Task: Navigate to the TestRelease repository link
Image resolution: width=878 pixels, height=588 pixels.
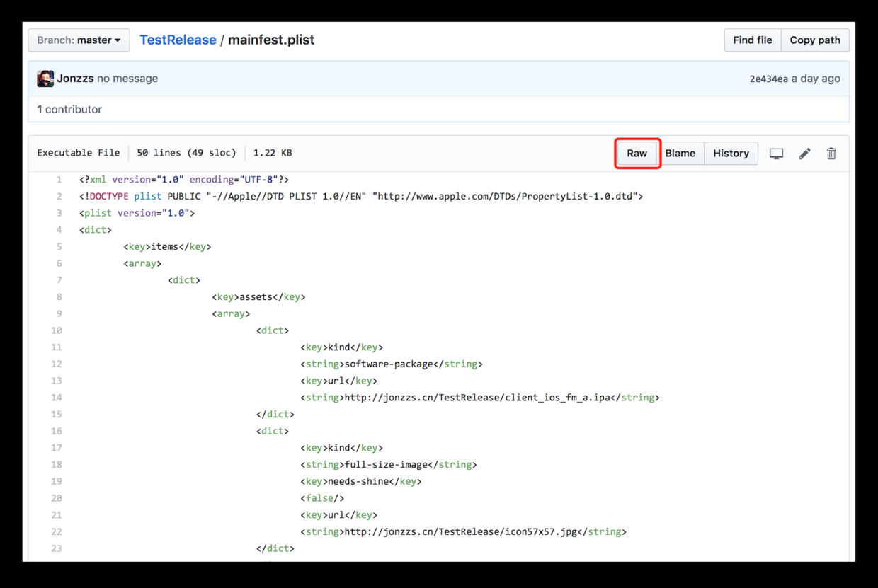Action: 178,40
